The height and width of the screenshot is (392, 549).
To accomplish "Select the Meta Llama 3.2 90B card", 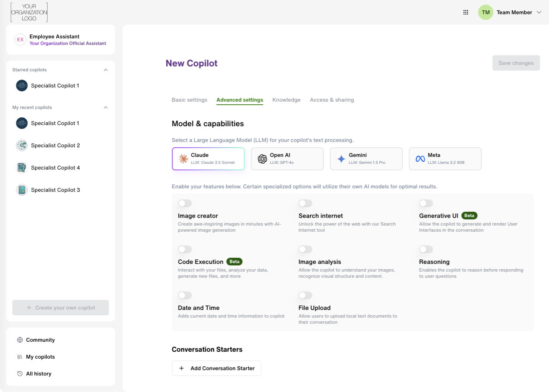I will tap(445, 159).
